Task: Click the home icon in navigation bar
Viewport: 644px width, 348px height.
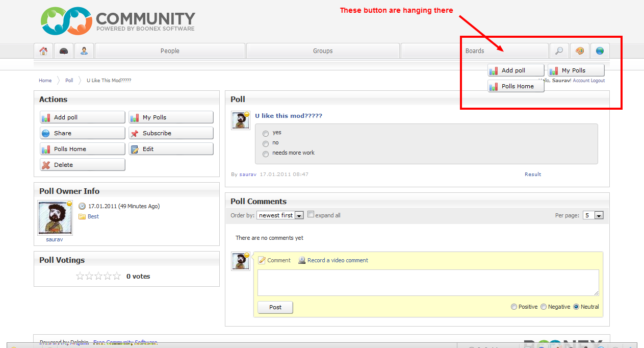Action: click(x=43, y=51)
